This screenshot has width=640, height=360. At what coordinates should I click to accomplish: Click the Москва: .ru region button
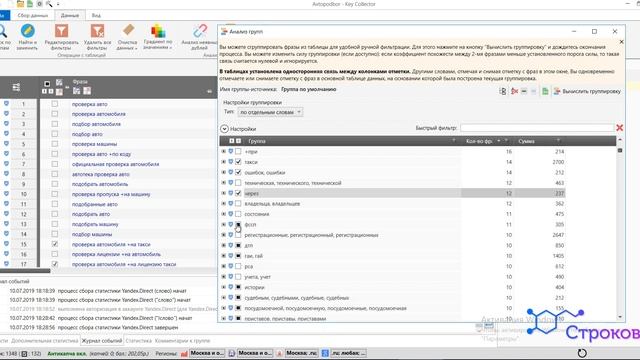(302, 353)
